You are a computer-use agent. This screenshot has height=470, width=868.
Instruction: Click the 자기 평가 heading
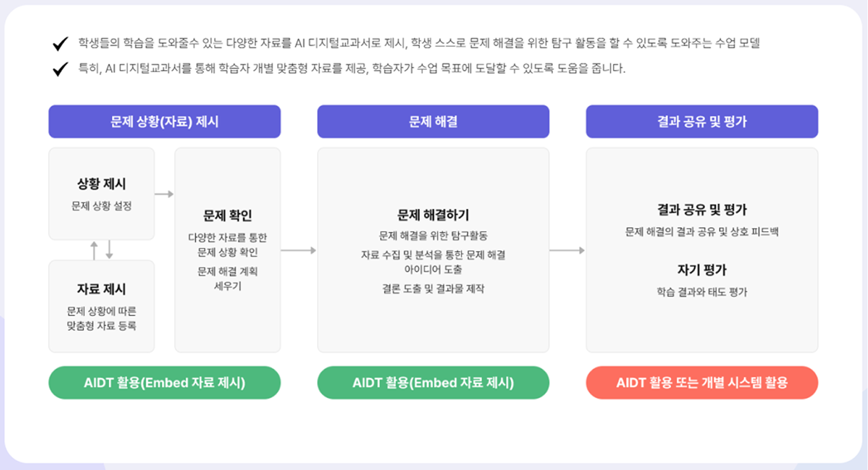tap(702, 270)
